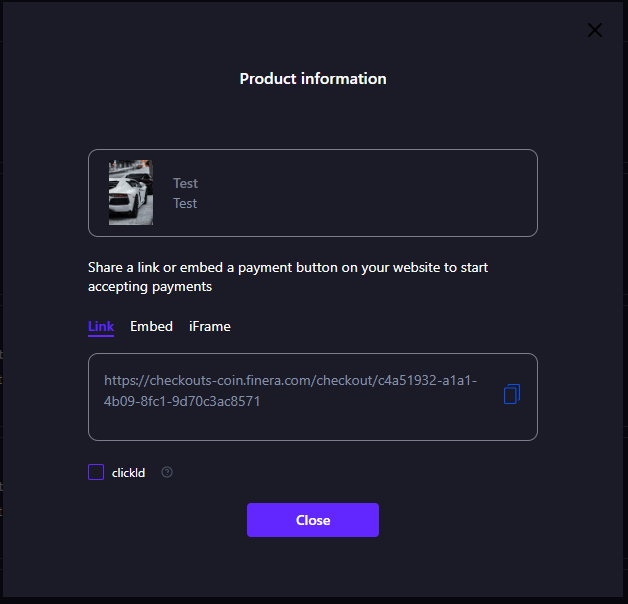Click the white car product thumbnail
This screenshot has width=628, height=604.
131,193
